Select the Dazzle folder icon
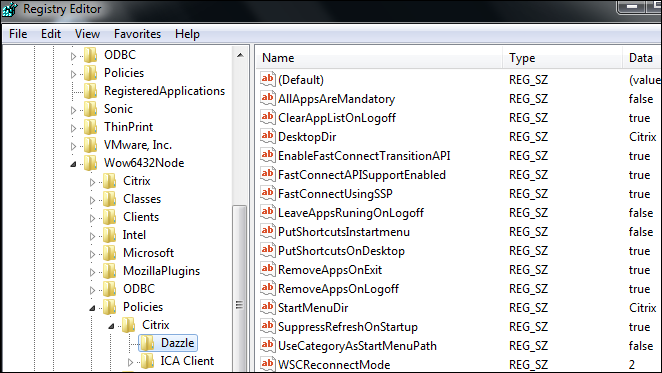 [147, 343]
